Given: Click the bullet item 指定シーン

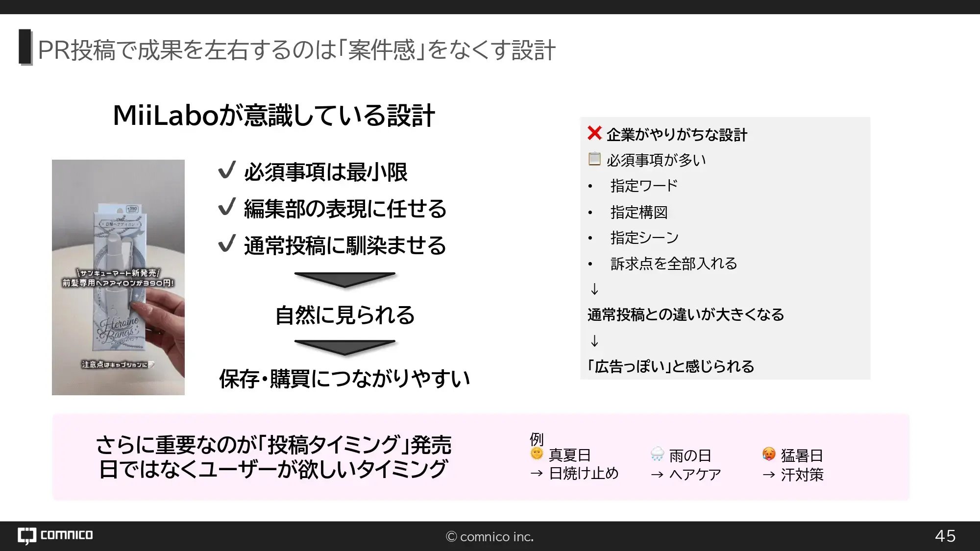Looking at the screenshot, I should 644,238.
